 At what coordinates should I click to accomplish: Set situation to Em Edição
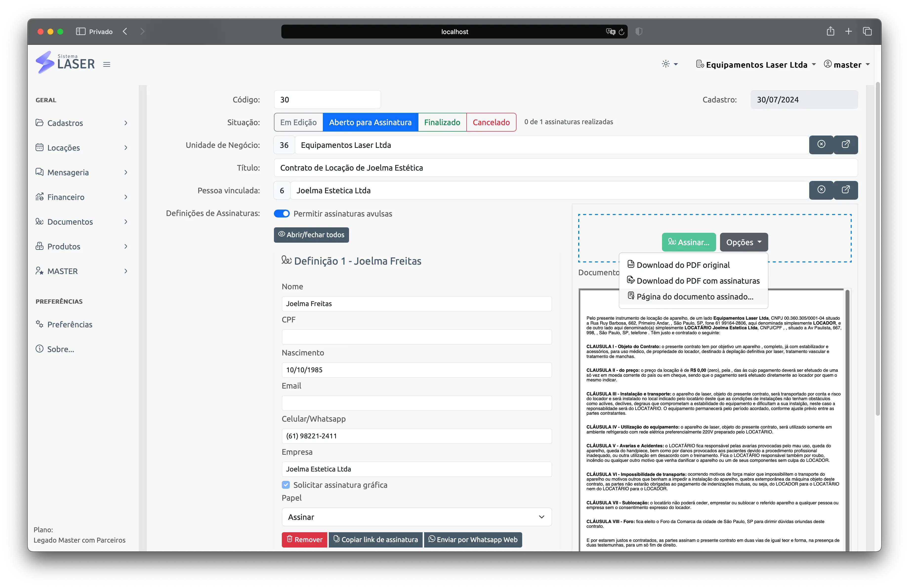(298, 122)
